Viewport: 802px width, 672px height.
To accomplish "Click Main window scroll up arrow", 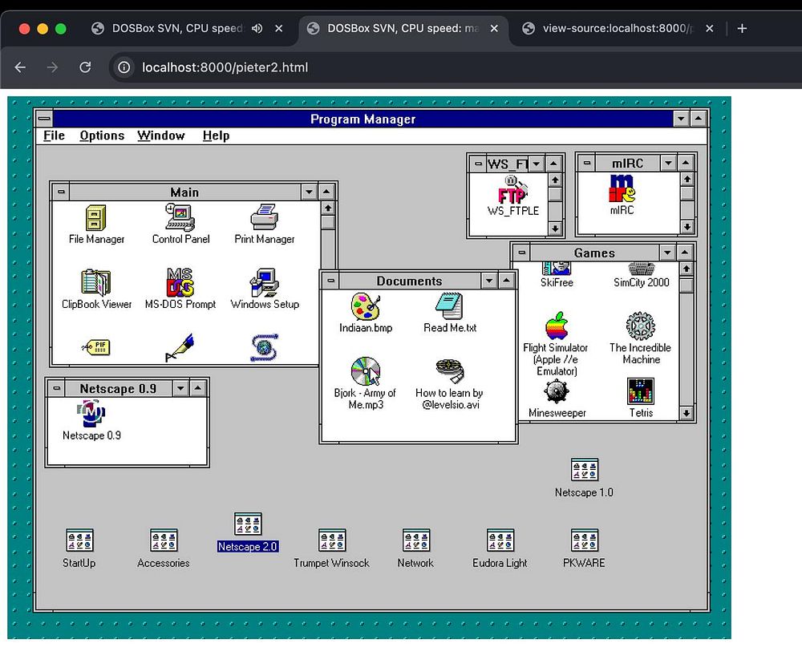I will click(x=328, y=208).
